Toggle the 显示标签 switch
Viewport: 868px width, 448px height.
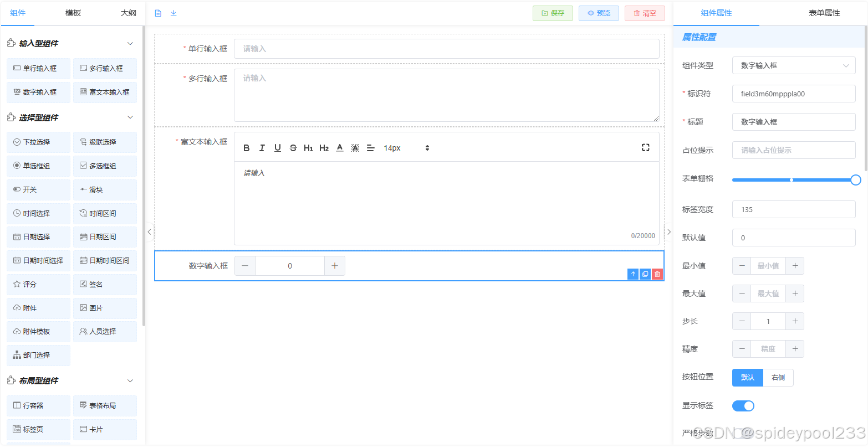(743, 406)
